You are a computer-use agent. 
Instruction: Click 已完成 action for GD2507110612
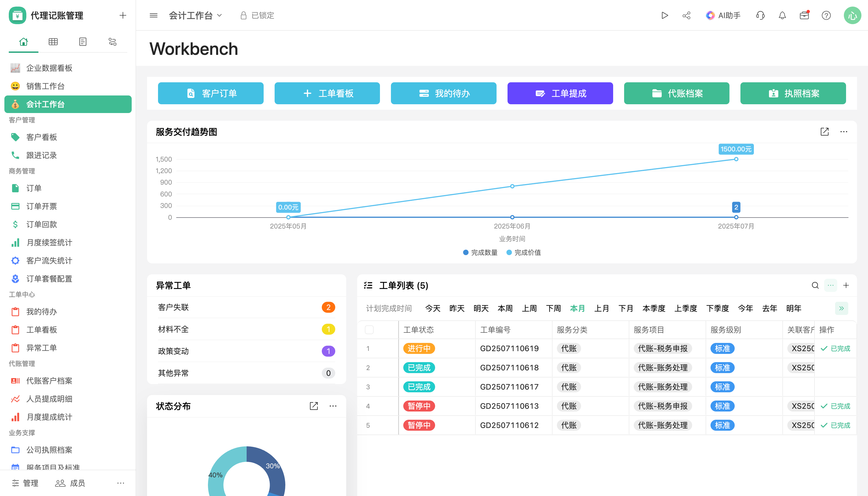[x=836, y=425]
